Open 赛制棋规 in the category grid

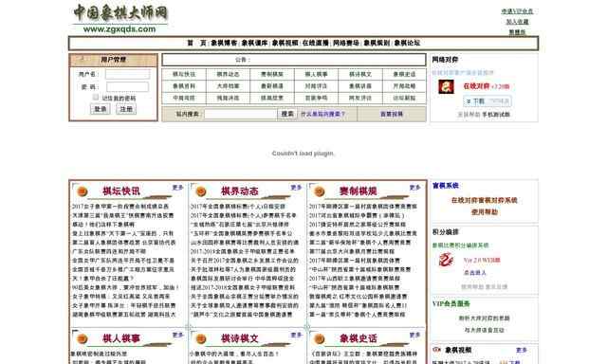tap(272, 74)
